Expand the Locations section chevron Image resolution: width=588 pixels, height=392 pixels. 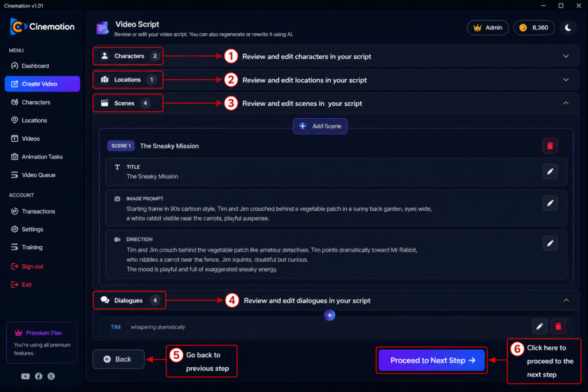pyautogui.click(x=566, y=80)
